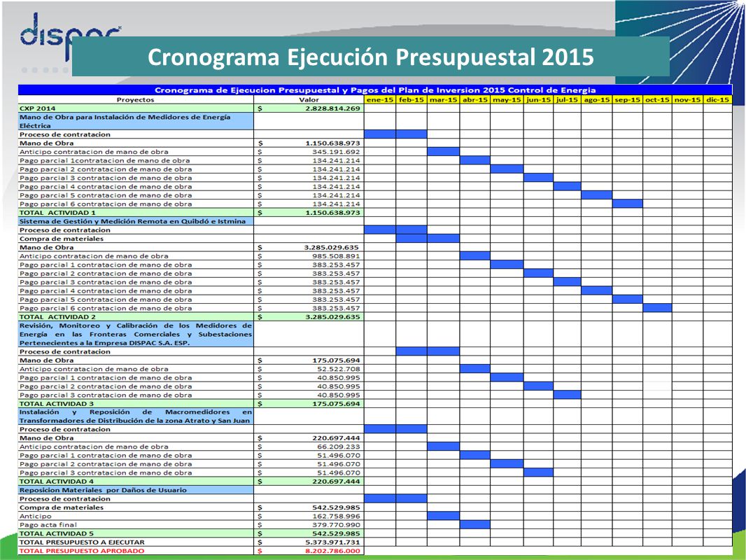Click the abr-15 month header
The image size is (746, 560).
474,100
